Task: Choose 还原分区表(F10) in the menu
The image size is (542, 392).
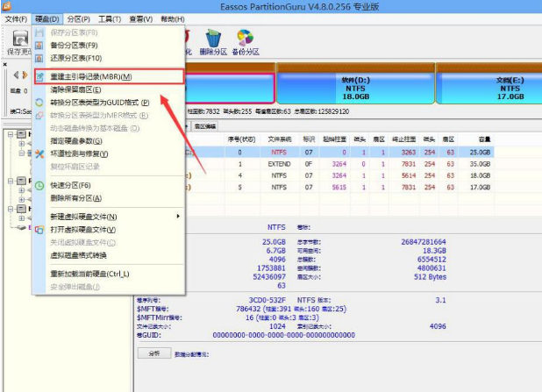Action: click(x=75, y=58)
